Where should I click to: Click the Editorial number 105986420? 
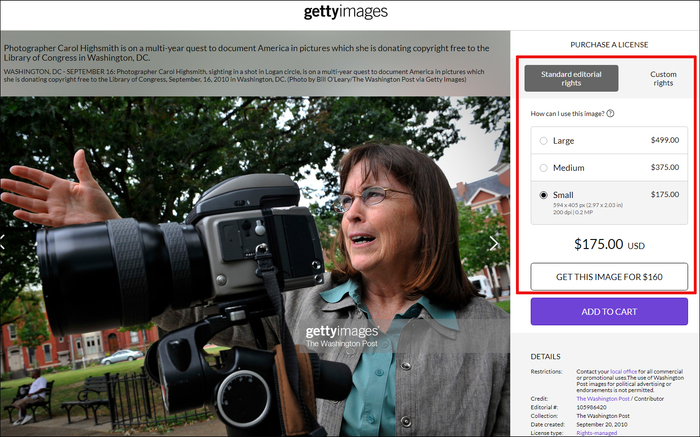[x=591, y=407]
